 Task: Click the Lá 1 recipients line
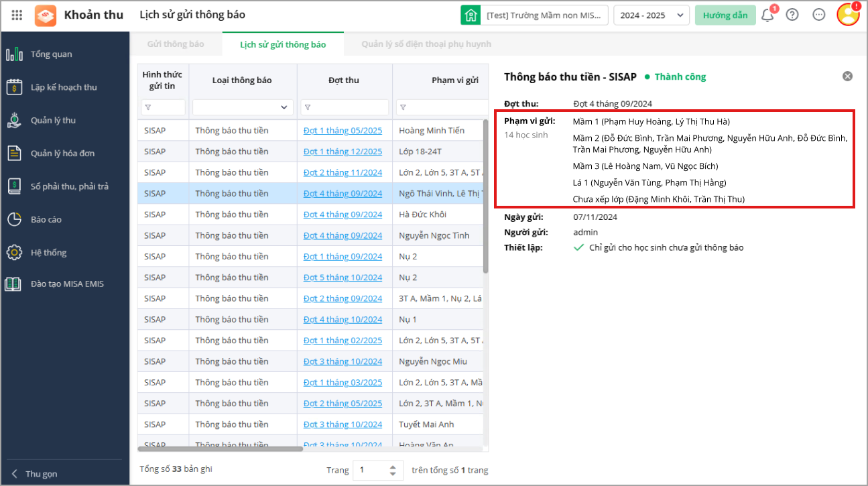649,182
